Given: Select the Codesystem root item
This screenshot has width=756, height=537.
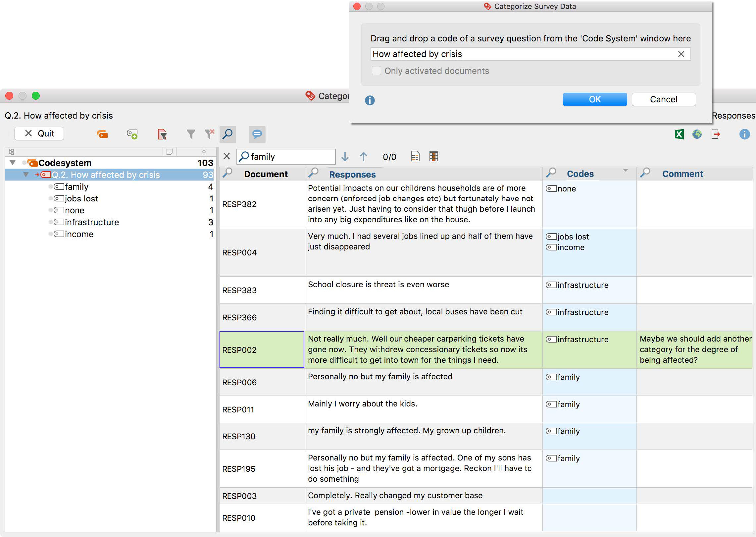Looking at the screenshot, I should pos(65,163).
